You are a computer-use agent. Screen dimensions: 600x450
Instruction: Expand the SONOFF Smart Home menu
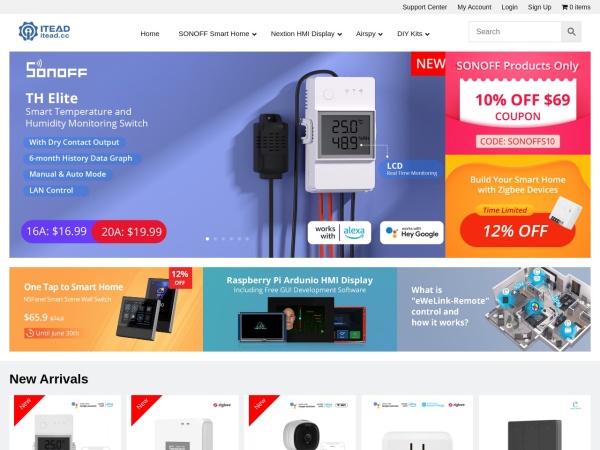pyautogui.click(x=217, y=34)
